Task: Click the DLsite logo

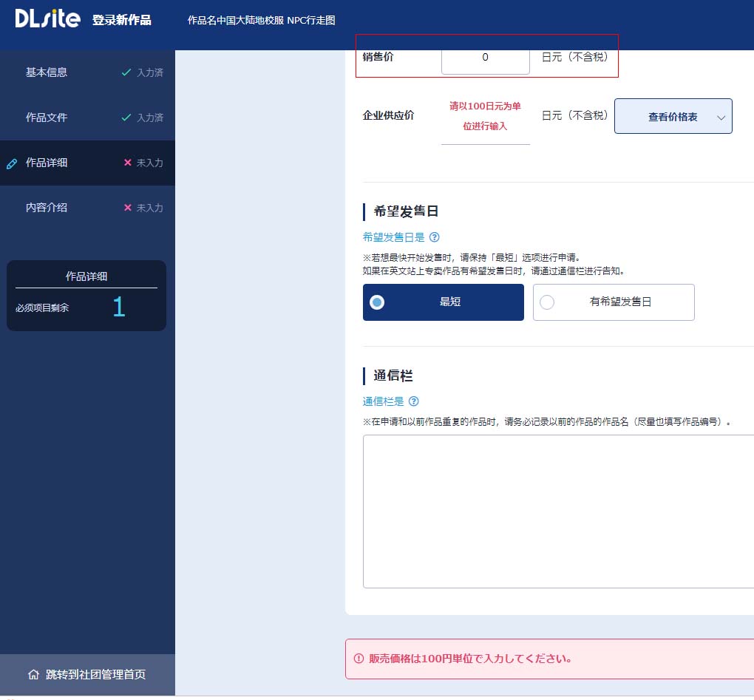Action: tap(47, 18)
